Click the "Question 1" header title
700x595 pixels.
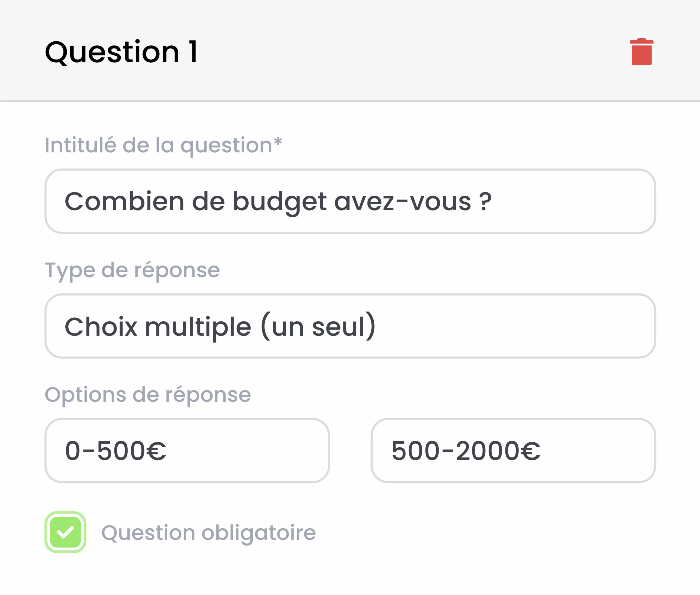[121, 52]
